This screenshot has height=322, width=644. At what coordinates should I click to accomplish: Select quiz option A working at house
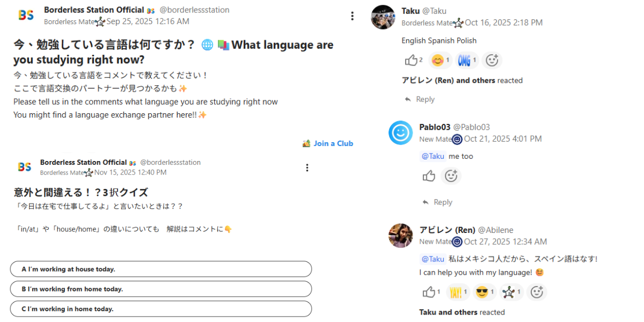[161, 269]
